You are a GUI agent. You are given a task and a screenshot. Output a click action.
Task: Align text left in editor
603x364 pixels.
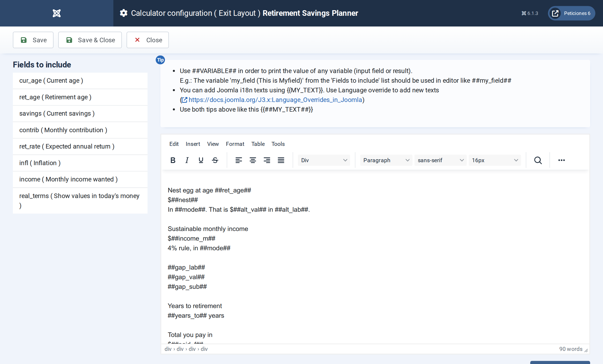[x=239, y=160]
